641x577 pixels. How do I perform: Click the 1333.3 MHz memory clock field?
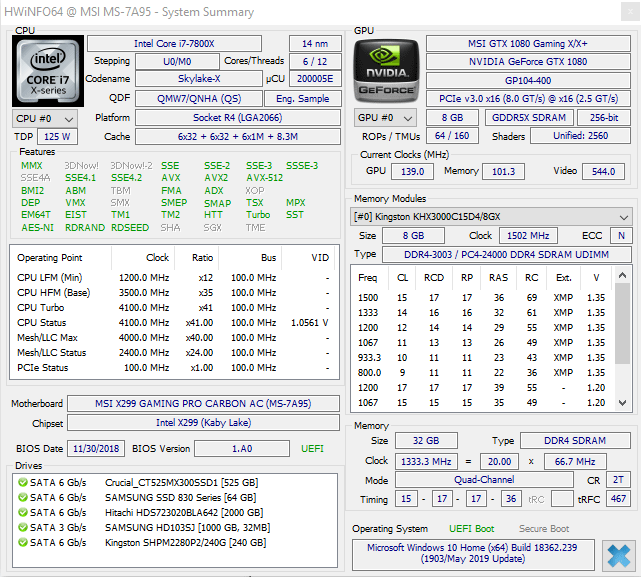426,461
